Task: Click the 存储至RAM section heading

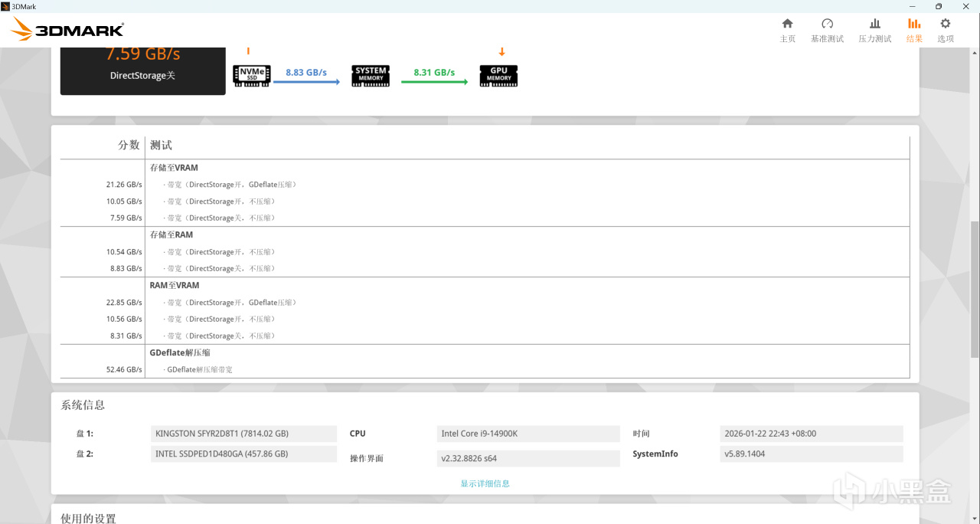Action: 171,235
